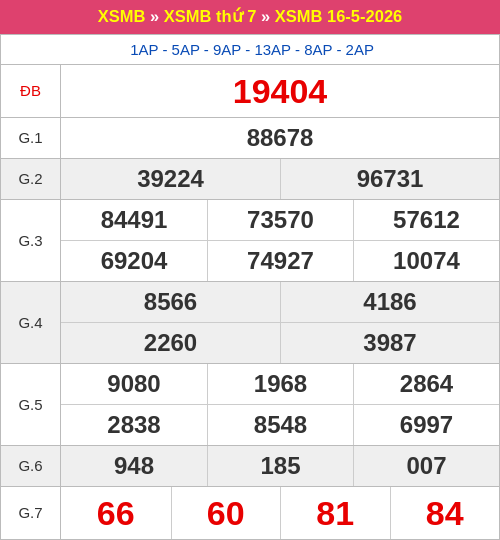Open the XSMB thứ 7 link
The image size is (500, 540).
pyautogui.click(x=210, y=16)
